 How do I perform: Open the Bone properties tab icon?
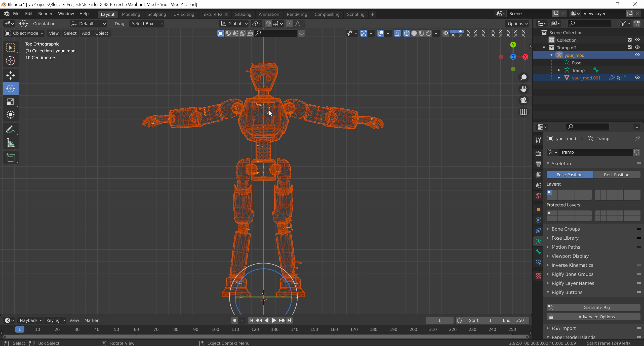coord(538,252)
